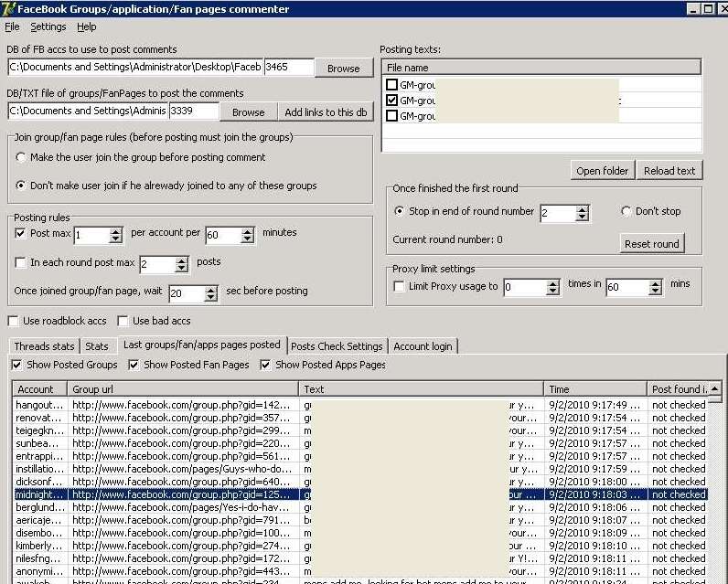Viewport: 728px width, 584px height.
Task: Check the third GM-grou posting text
Action: pos(391,115)
